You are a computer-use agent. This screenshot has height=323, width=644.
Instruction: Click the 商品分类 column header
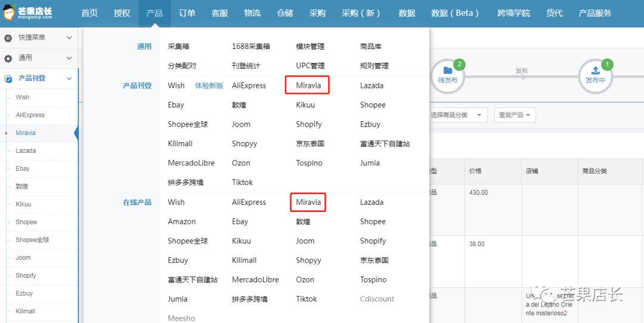[x=595, y=171]
